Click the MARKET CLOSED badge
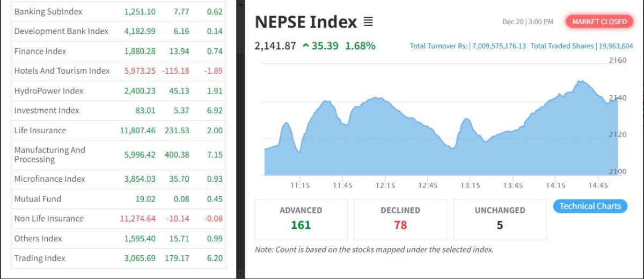Screen dimensions: 644x279 point(599,22)
